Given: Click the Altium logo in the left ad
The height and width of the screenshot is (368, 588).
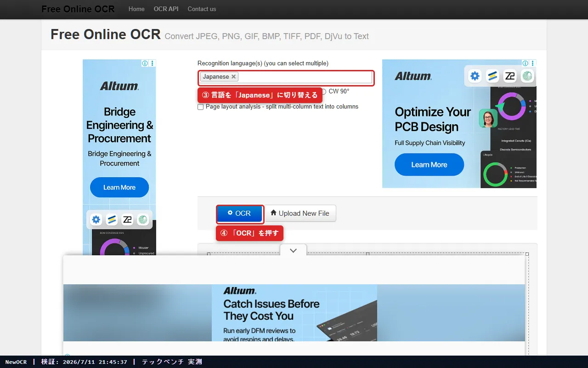Looking at the screenshot, I should 119,86.
